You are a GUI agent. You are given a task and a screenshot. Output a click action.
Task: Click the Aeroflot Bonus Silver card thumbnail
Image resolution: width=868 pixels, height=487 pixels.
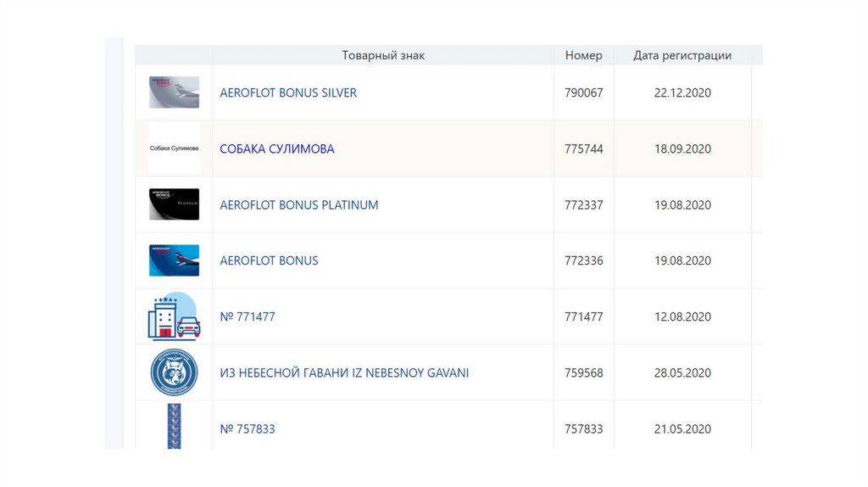tap(174, 92)
